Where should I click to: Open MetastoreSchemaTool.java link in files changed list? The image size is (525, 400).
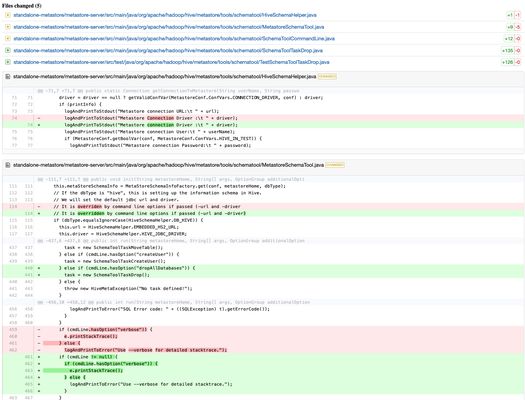pos(169,27)
